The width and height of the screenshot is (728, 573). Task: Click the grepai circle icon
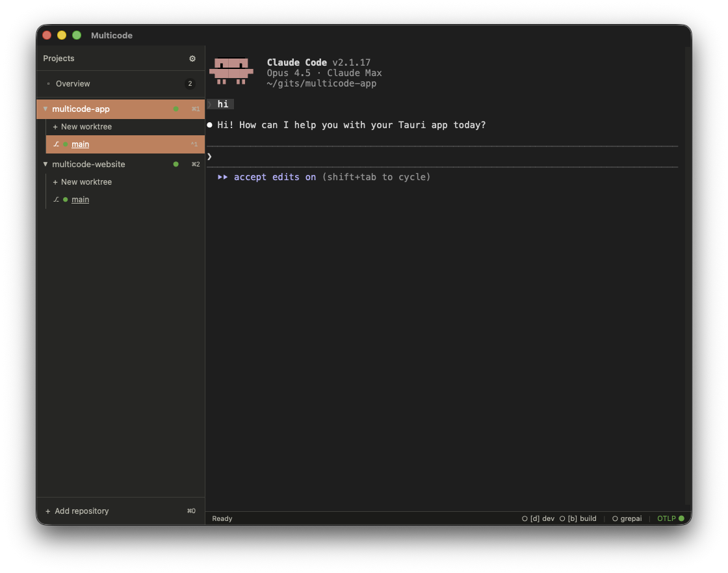coord(614,518)
